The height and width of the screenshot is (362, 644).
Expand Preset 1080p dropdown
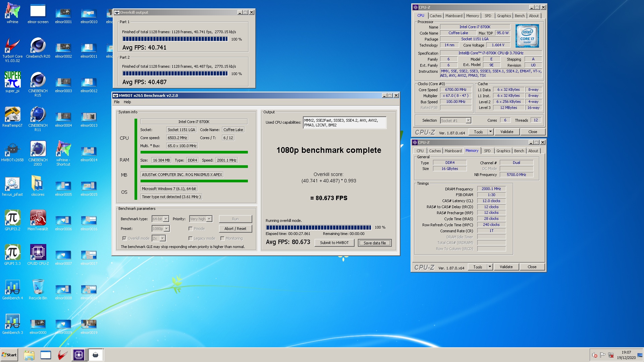(x=167, y=229)
